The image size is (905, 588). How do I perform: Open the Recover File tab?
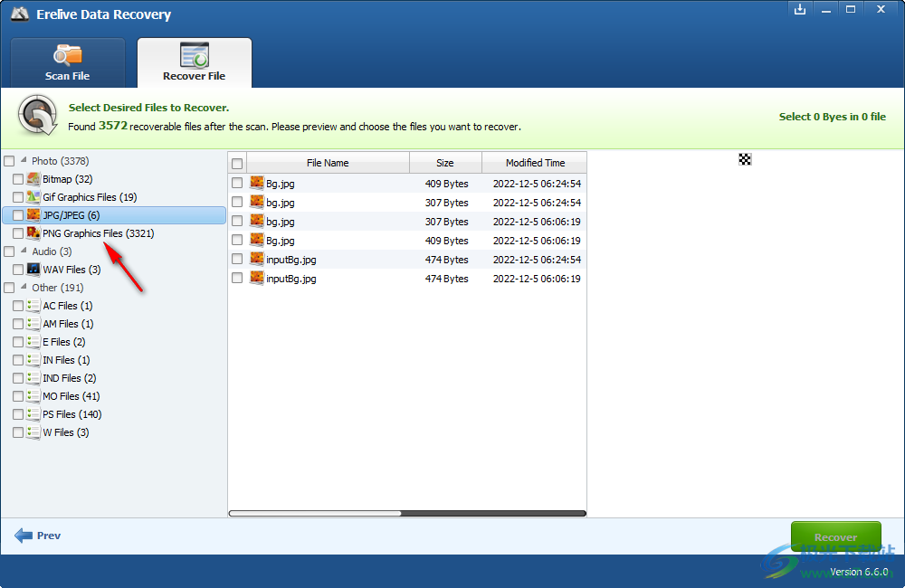click(194, 63)
